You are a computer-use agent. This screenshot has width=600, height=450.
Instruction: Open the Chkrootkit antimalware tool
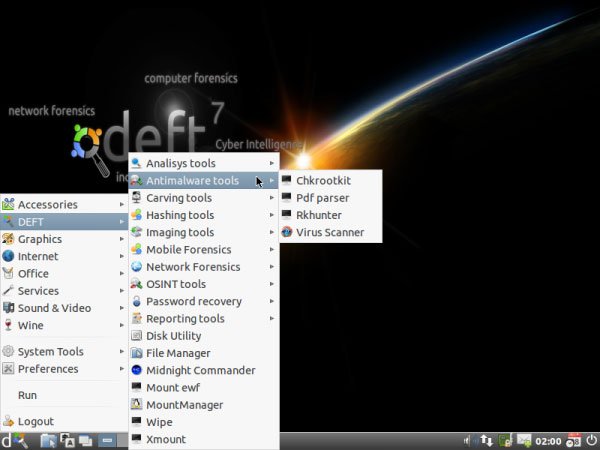click(x=331, y=181)
